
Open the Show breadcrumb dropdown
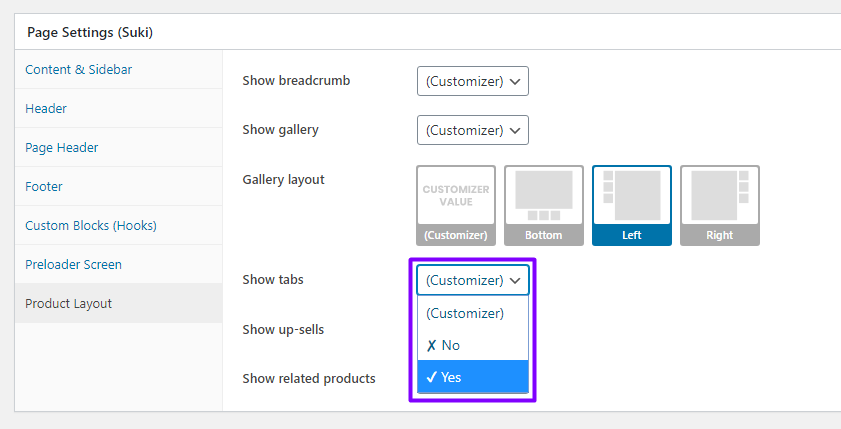click(x=473, y=81)
